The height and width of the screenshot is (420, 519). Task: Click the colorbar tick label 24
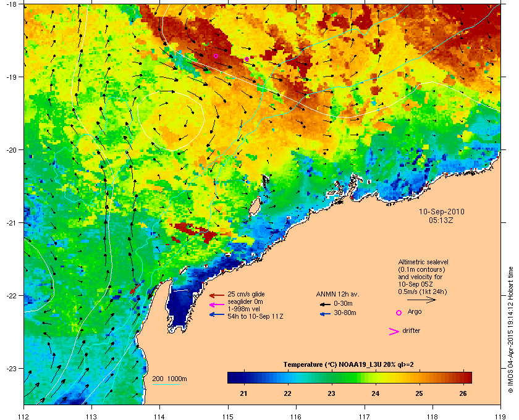pyautogui.click(x=376, y=393)
